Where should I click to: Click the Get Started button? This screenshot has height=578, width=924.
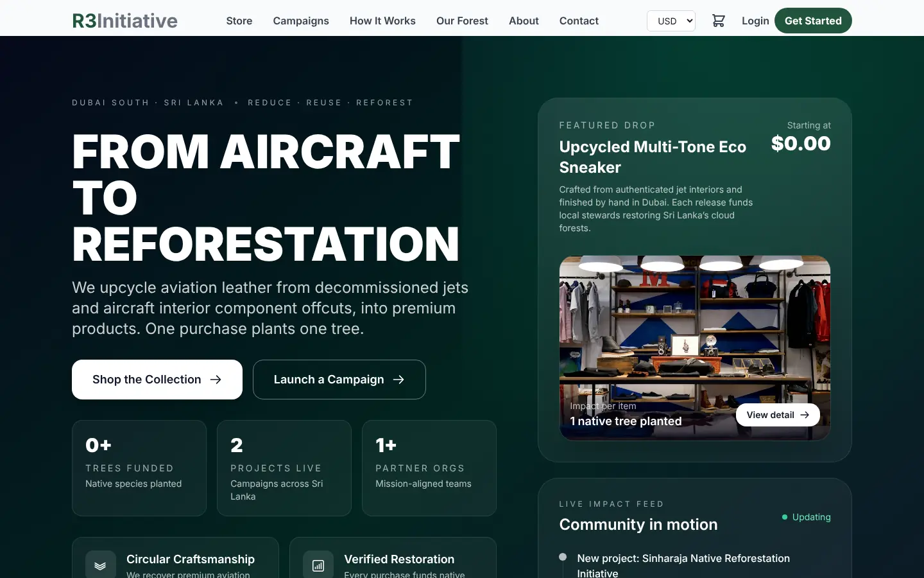point(813,21)
